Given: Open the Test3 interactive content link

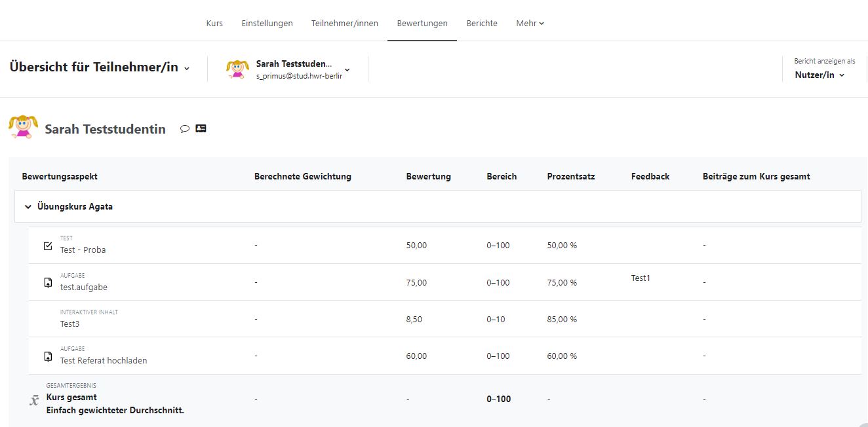Looking at the screenshot, I should pyautogui.click(x=69, y=324).
